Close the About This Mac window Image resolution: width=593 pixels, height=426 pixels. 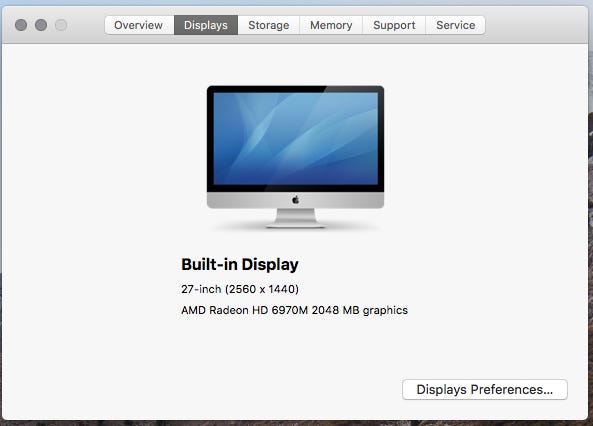click(x=21, y=25)
